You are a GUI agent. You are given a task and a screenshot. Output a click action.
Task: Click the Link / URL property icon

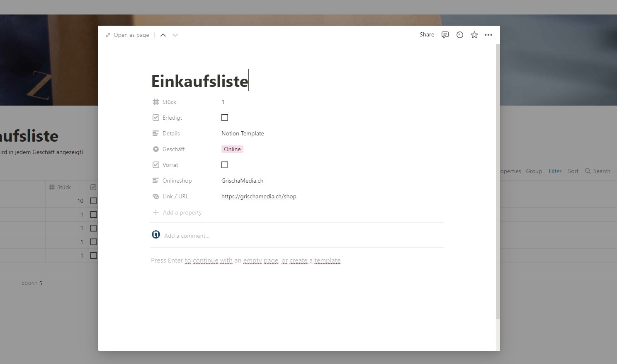click(156, 196)
